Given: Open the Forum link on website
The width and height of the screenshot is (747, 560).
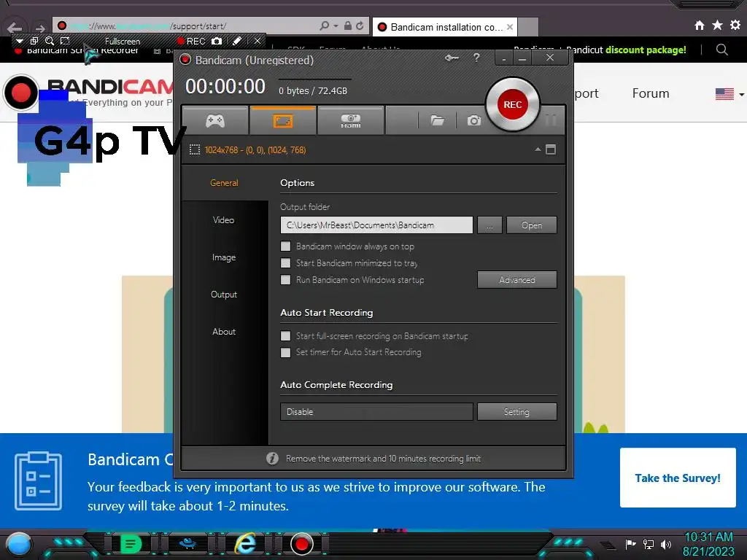Looking at the screenshot, I should tap(651, 93).
